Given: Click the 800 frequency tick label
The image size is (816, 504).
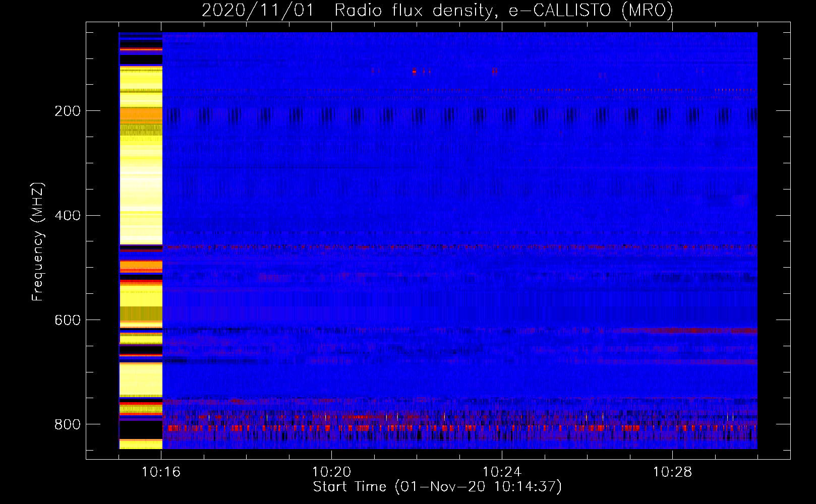Looking at the screenshot, I should pos(67,424).
